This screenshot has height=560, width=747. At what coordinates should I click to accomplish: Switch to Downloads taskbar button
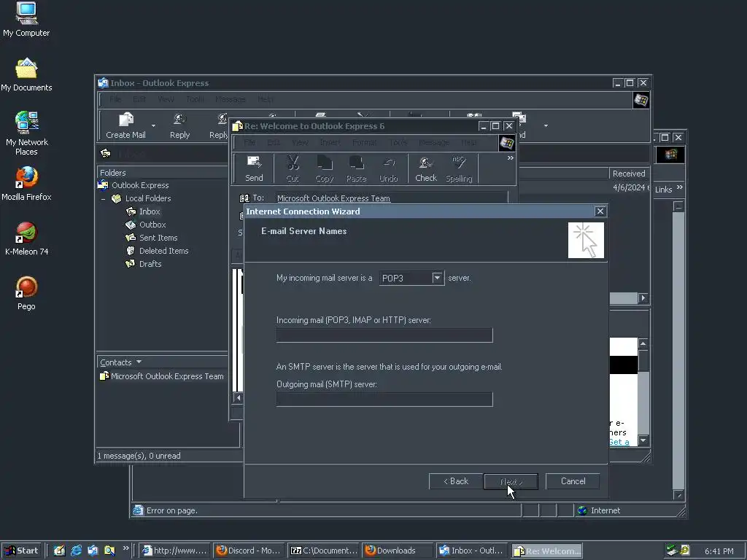(397, 551)
